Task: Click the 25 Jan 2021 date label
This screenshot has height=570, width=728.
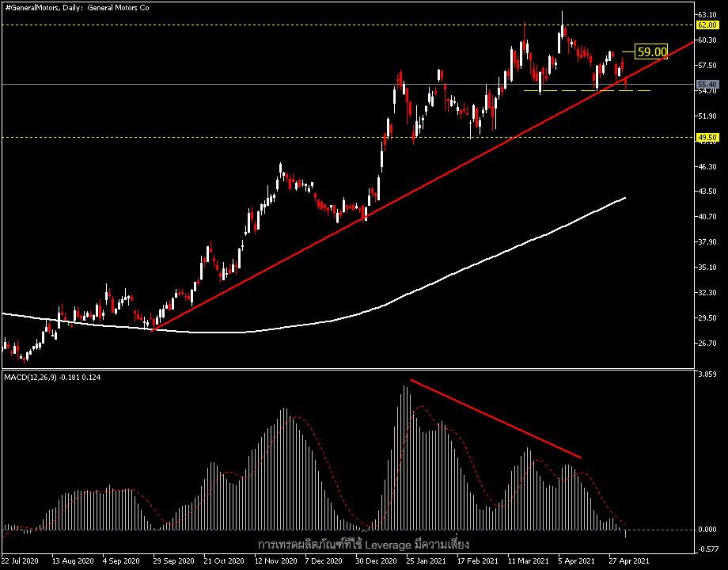Action: [x=427, y=560]
